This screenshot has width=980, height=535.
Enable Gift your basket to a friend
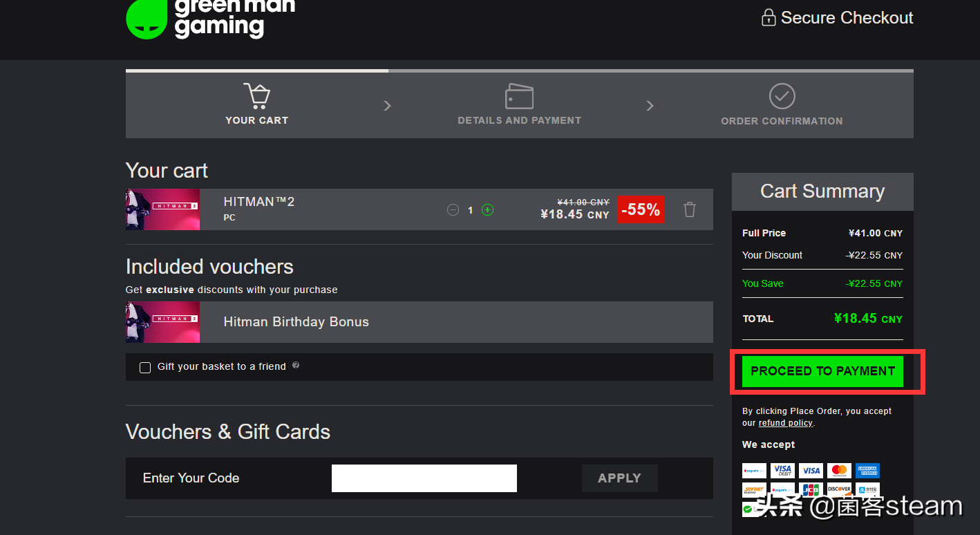145,368
